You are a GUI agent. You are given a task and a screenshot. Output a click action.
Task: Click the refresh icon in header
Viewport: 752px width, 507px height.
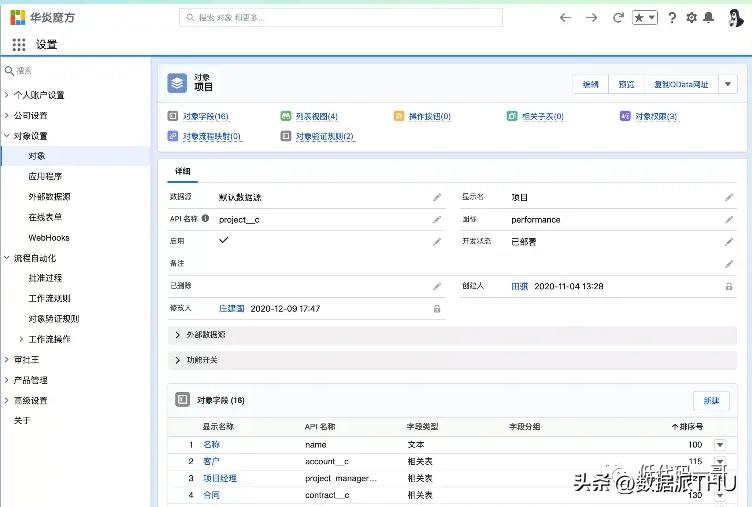(x=618, y=18)
